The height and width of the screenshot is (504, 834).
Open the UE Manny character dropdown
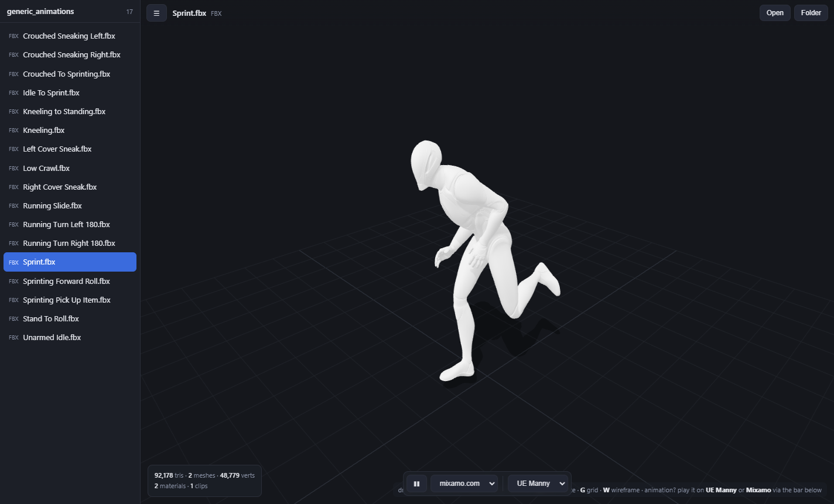tap(538, 484)
